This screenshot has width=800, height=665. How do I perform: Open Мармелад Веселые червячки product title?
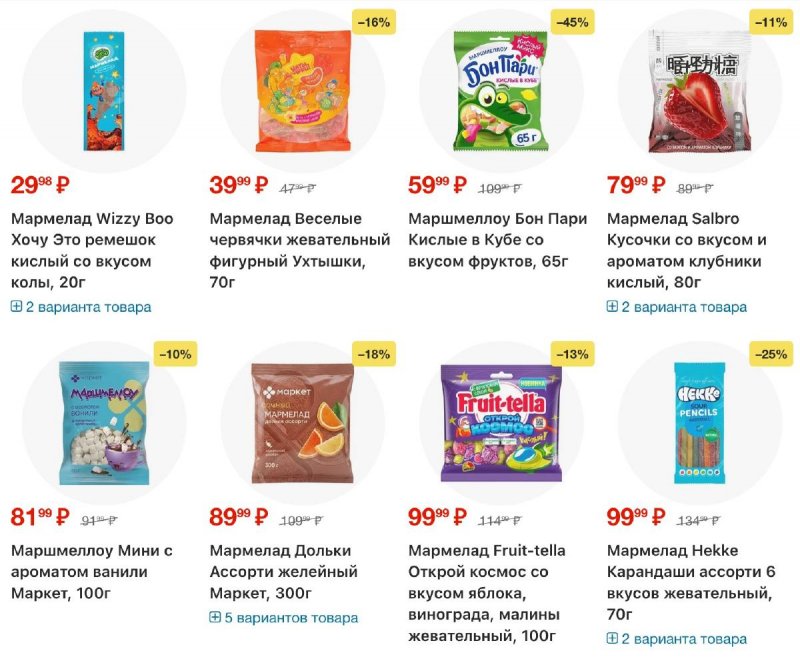click(300, 250)
